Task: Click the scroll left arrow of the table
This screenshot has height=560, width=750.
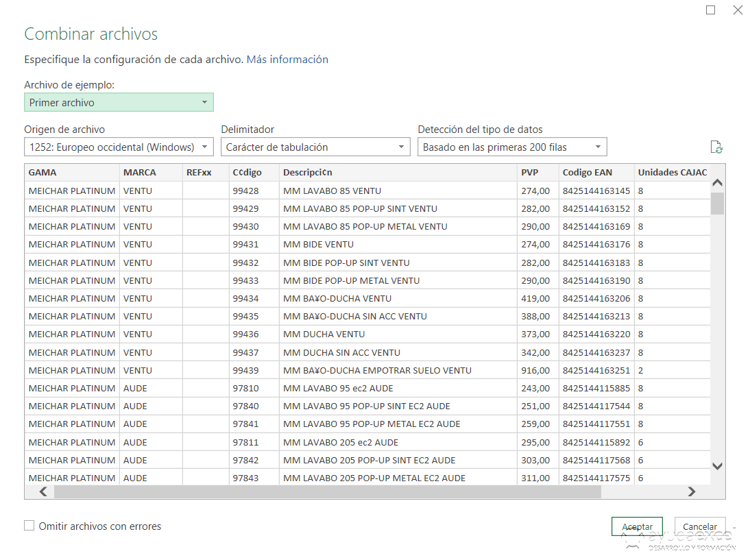Action: [x=43, y=491]
